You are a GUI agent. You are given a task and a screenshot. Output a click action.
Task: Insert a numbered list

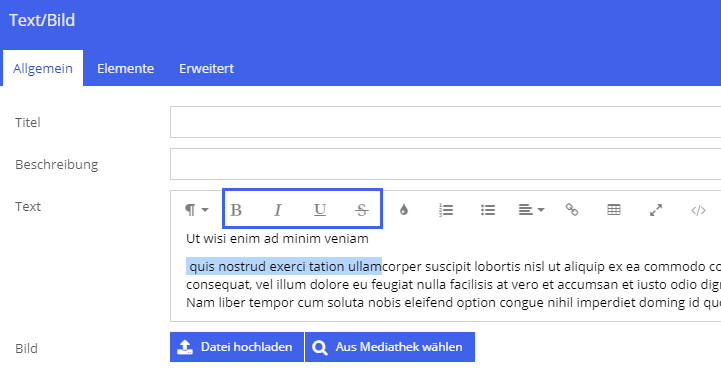click(446, 210)
